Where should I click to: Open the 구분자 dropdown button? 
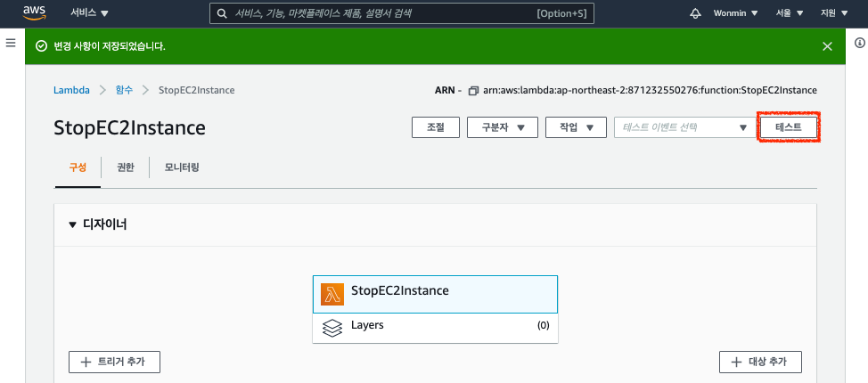503,127
